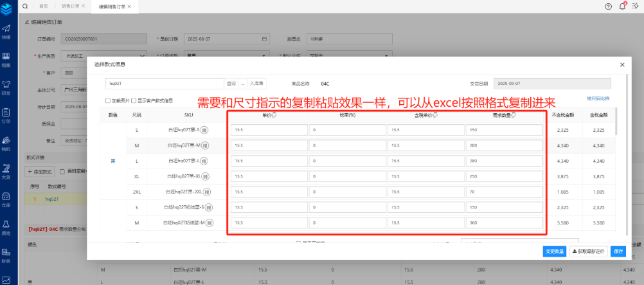The image size is (644, 285).
Task: Open the 单据日期 date picker
Action: tap(264, 39)
